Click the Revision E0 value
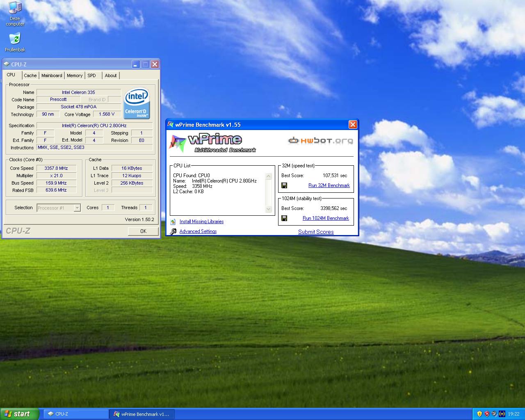 (x=142, y=140)
